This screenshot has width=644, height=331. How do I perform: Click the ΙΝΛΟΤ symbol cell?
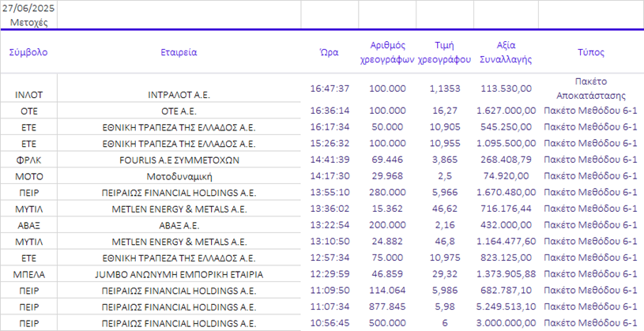pos(28,95)
